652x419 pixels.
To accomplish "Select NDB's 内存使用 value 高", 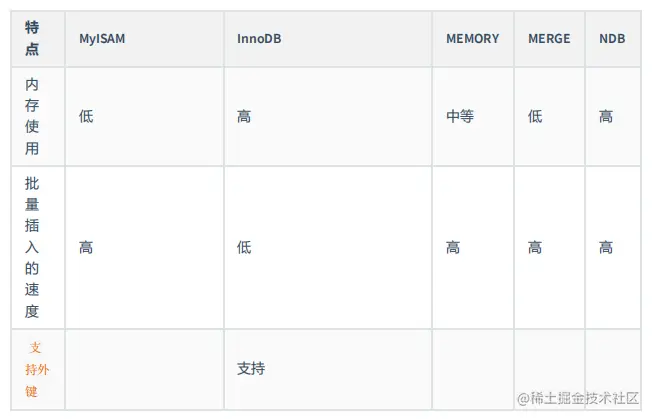I will click(606, 117).
